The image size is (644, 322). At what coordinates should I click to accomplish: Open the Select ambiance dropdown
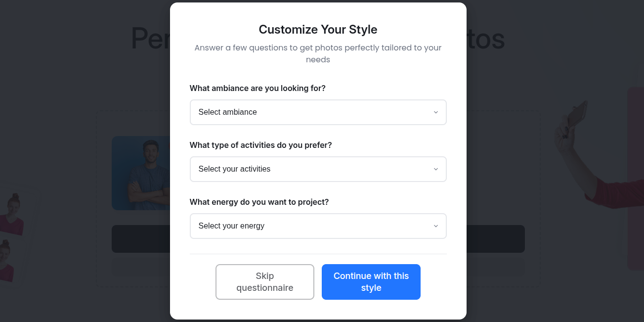pos(318,112)
